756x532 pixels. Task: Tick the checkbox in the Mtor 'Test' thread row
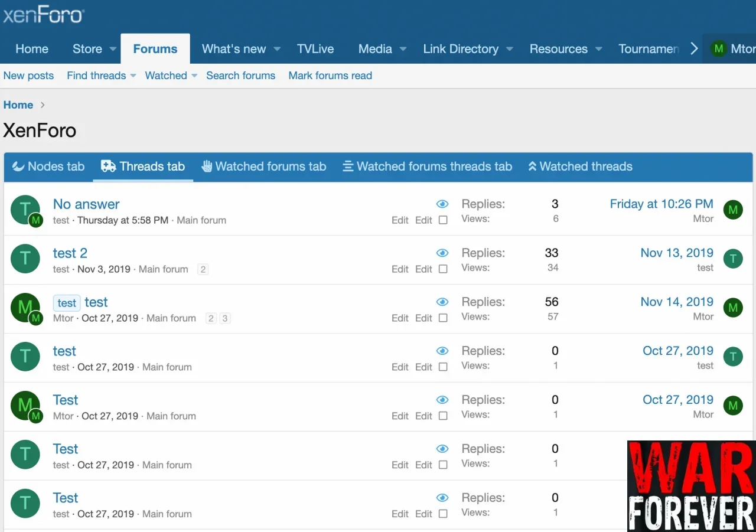point(443,416)
